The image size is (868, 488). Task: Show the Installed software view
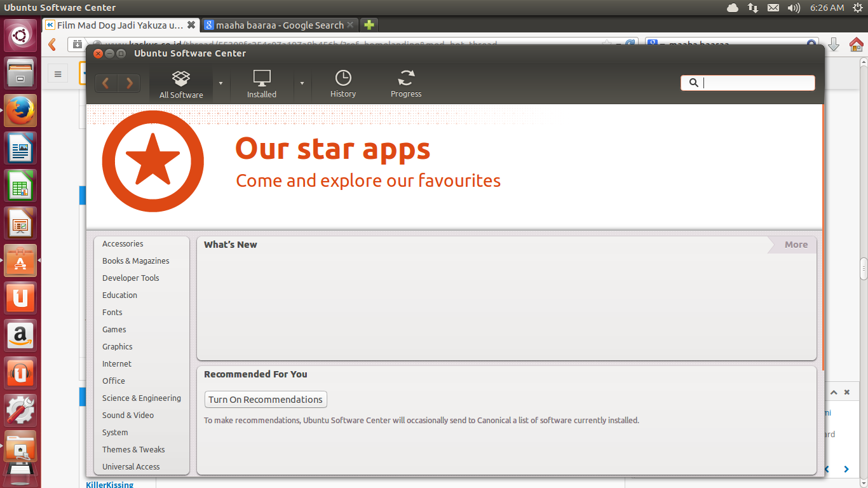click(262, 83)
